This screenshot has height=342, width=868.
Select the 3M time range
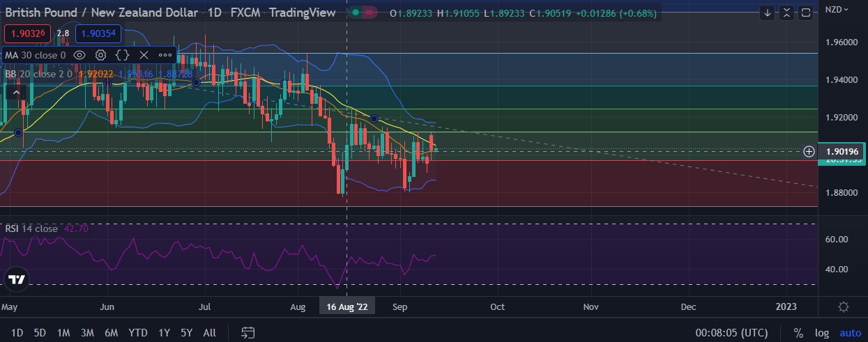87,333
